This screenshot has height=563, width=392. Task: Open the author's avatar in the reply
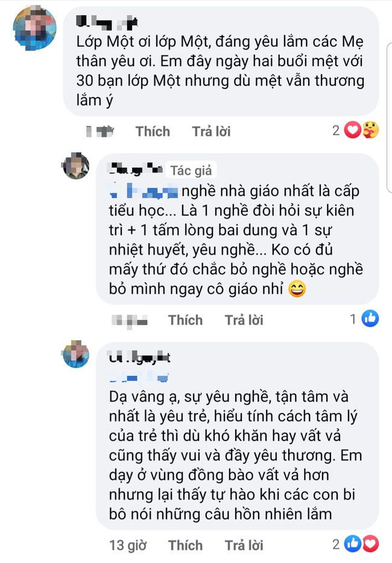(76, 166)
